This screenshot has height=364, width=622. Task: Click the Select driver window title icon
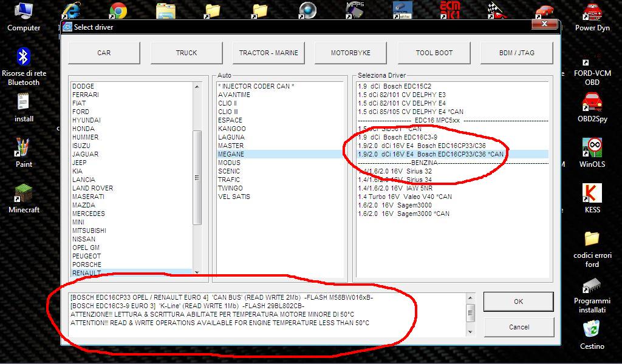pyautogui.click(x=67, y=27)
